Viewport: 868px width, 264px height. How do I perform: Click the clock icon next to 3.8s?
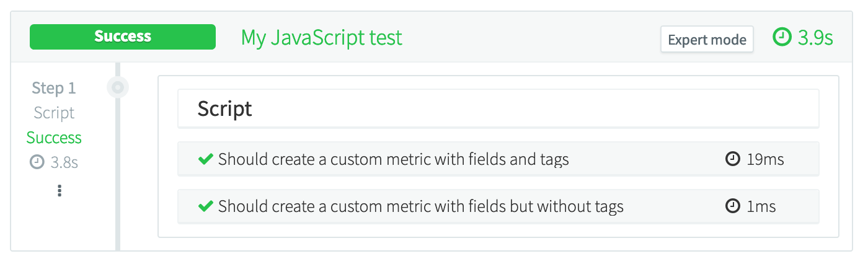(37, 162)
